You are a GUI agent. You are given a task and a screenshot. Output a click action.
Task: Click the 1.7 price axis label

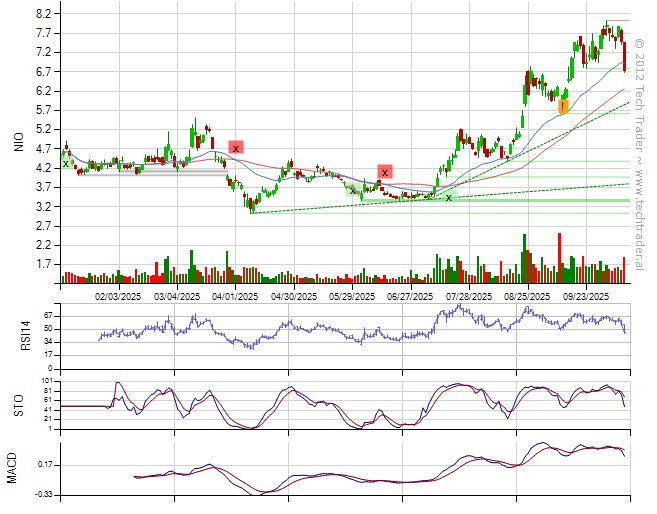point(45,264)
